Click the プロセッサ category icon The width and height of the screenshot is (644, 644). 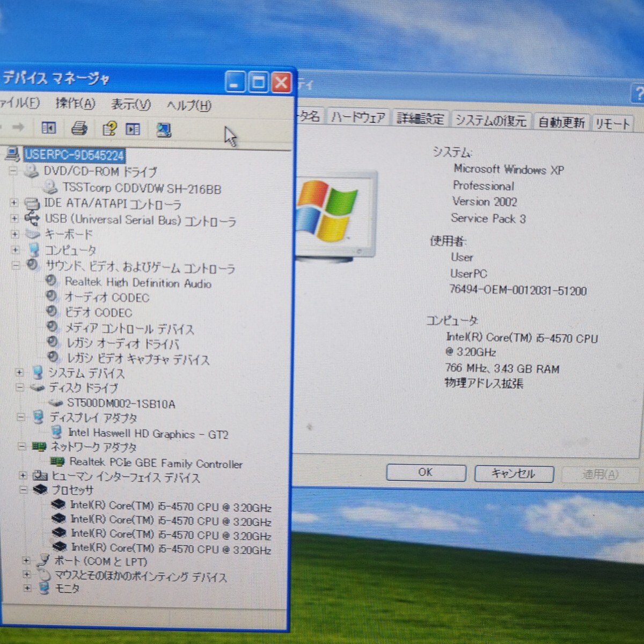click(x=40, y=490)
